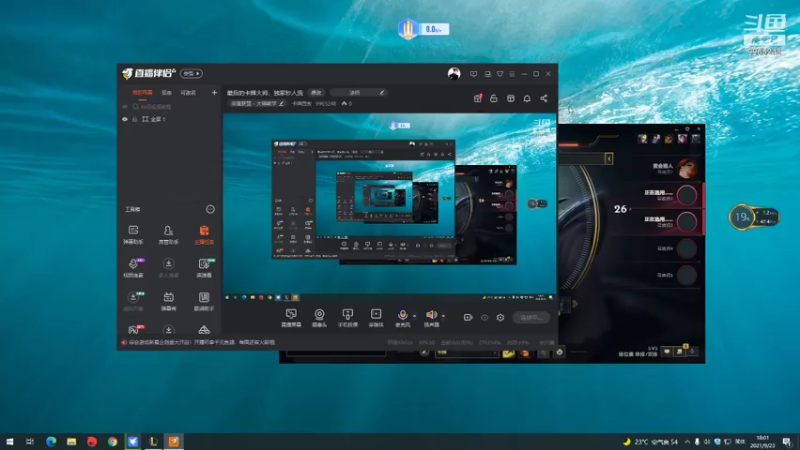
Task: Open the settings gear in bottom bar
Action: tap(501, 317)
